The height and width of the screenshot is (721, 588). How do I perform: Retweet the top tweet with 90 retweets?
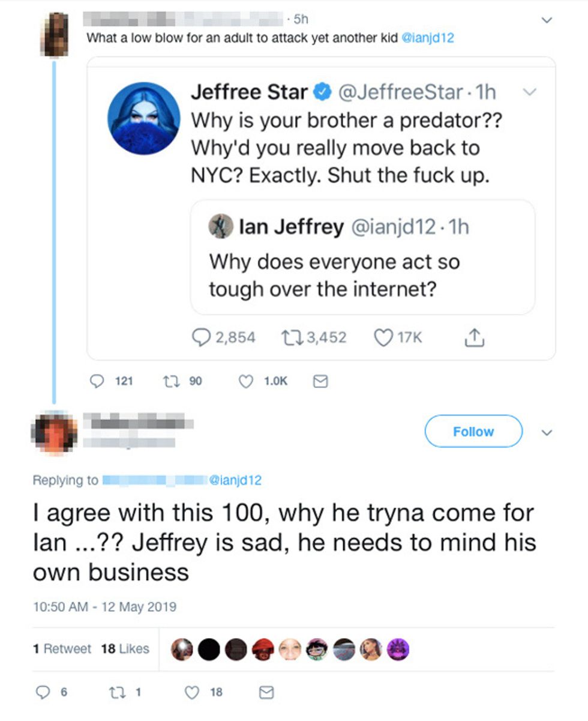170,381
